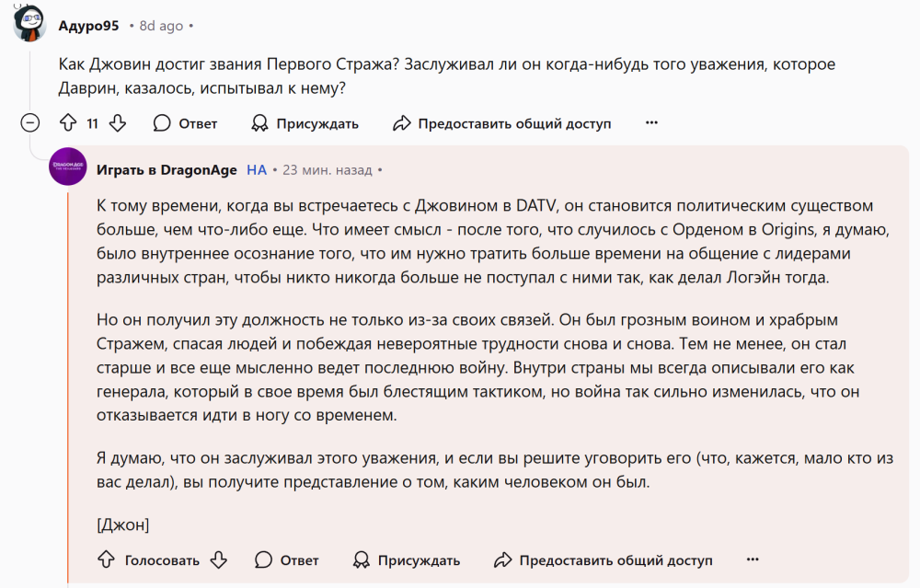Open the Адуро95 username link
Image resolution: width=920 pixels, height=588 pixels.
click(89, 26)
